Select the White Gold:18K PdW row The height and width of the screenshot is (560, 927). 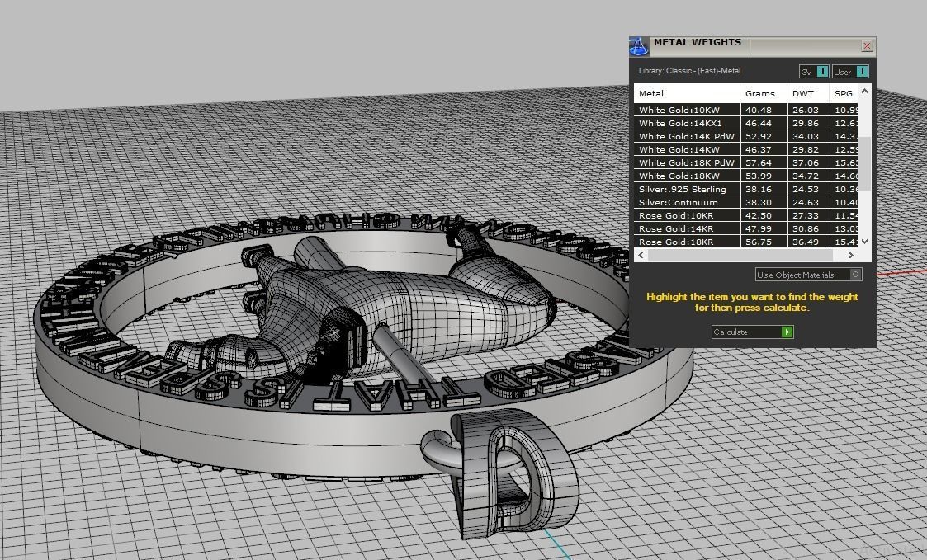746,162
